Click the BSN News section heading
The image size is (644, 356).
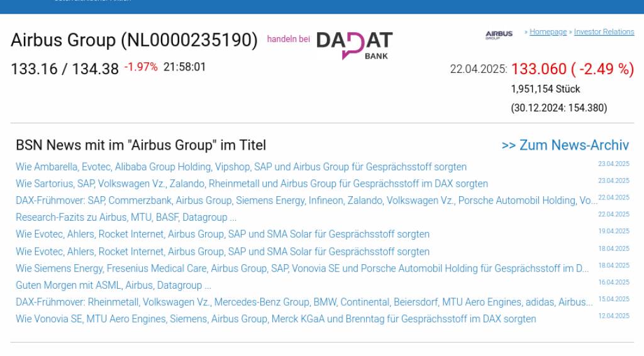(141, 145)
